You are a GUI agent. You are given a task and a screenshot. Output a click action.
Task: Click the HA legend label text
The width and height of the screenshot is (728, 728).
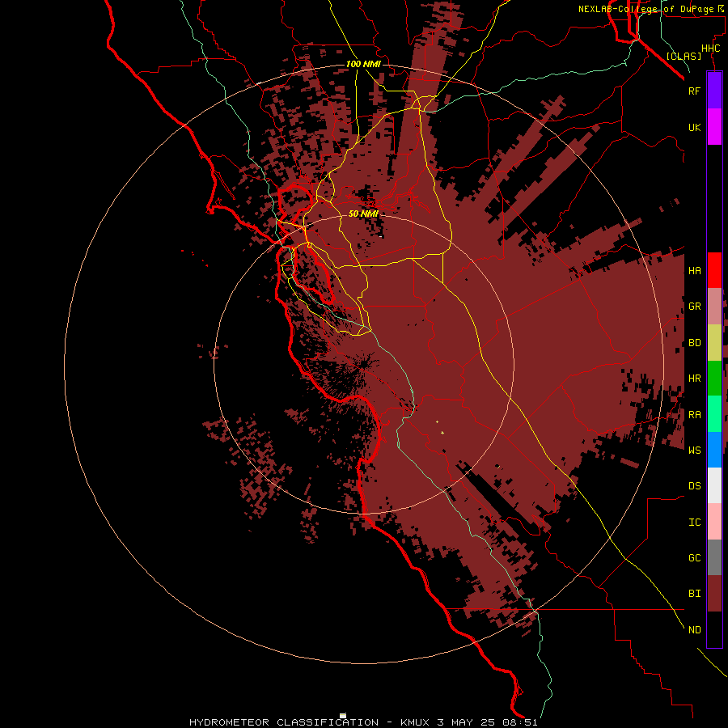coord(694,271)
